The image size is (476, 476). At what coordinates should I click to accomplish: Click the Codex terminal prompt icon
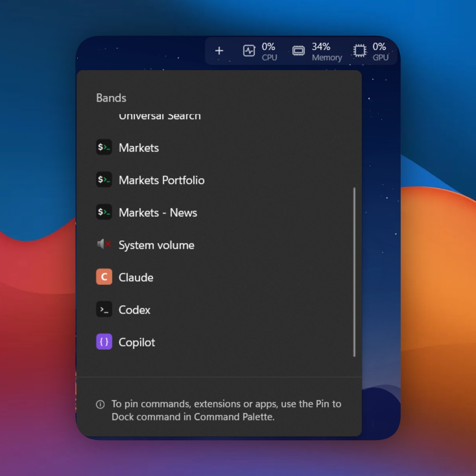click(x=104, y=309)
